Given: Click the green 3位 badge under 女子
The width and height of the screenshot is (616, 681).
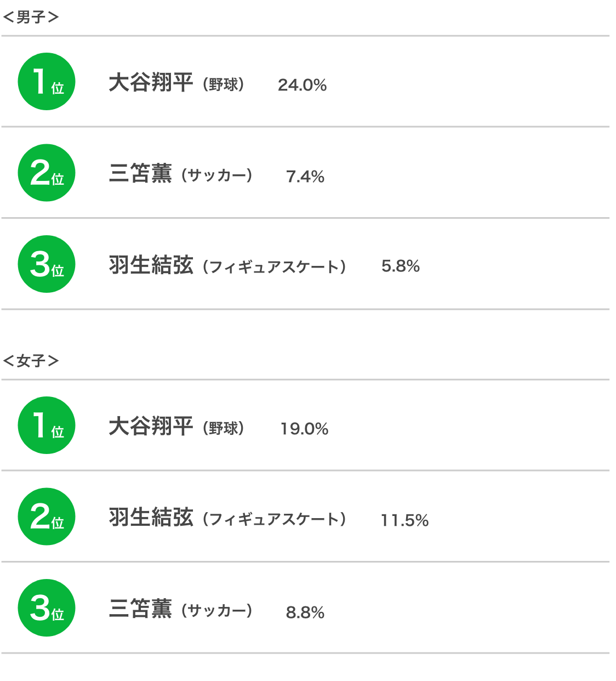Looking at the screenshot, I should [47, 608].
